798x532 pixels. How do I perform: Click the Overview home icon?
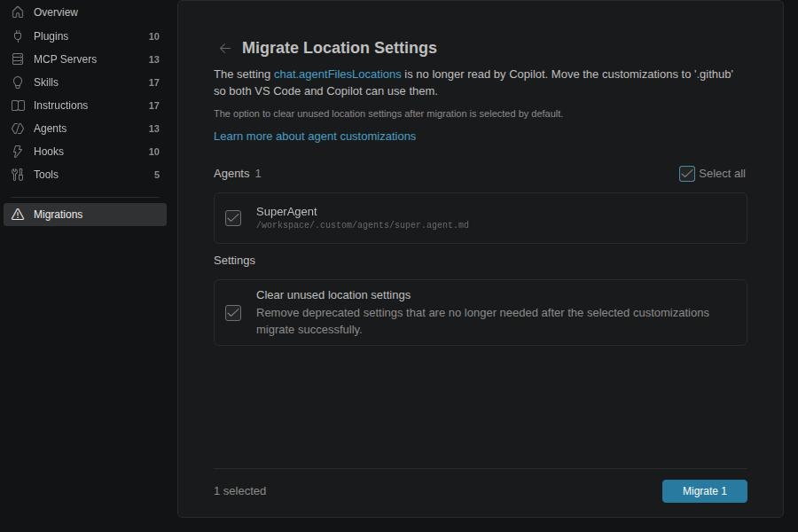coord(18,12)
